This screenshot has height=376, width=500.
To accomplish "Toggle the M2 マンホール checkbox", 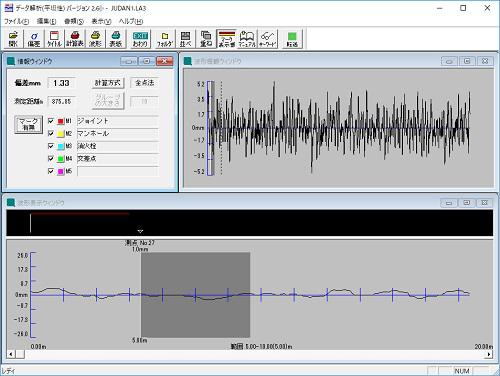I will (51, 133).
